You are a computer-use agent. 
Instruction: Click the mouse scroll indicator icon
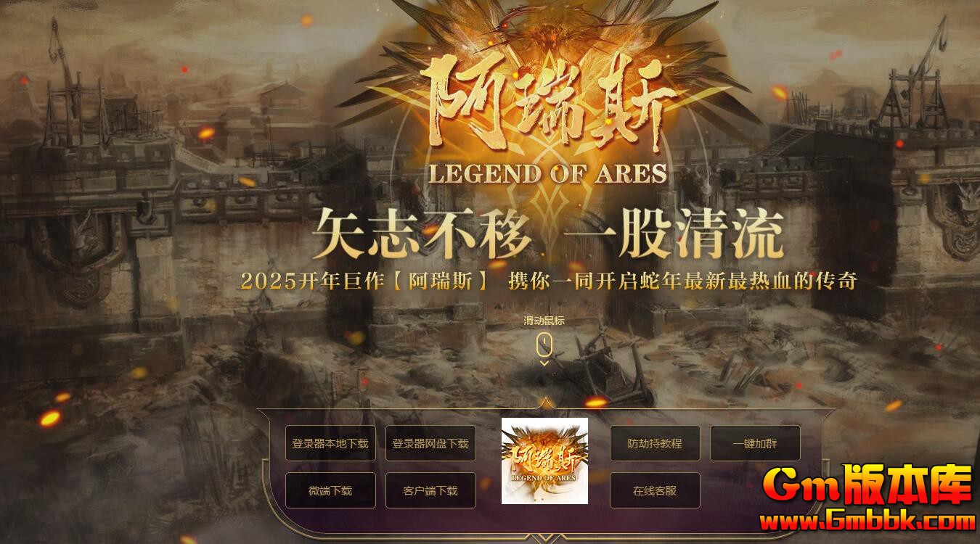coord(544,344)
